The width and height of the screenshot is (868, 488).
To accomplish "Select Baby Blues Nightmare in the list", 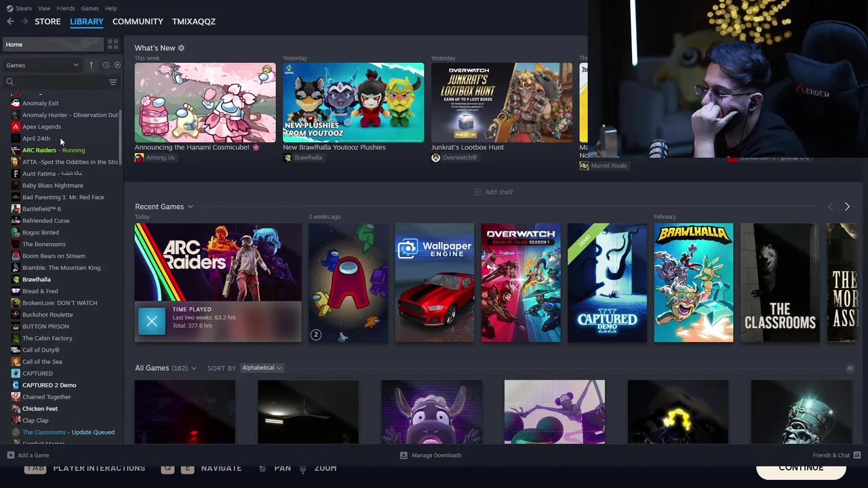I will coord(53,186).
